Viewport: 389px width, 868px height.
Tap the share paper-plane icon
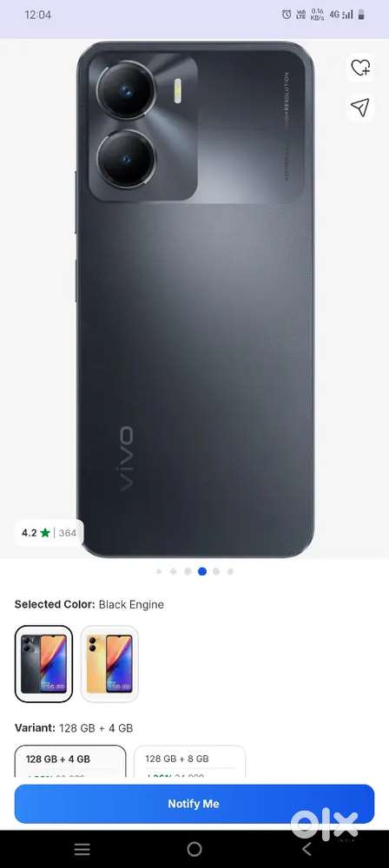click(360, 108)
